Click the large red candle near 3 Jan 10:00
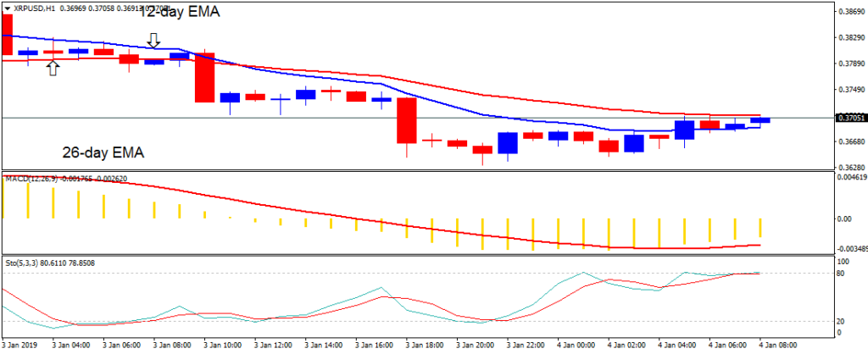Image resolution: width=868 pixels, height=354 pixels. [x=204, y=78]
